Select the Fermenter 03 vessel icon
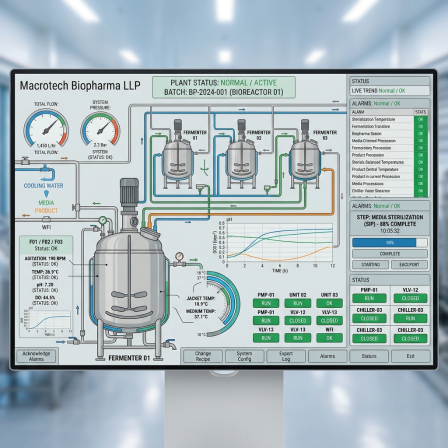Screen dimensions: 448x448 coord(305,154)
